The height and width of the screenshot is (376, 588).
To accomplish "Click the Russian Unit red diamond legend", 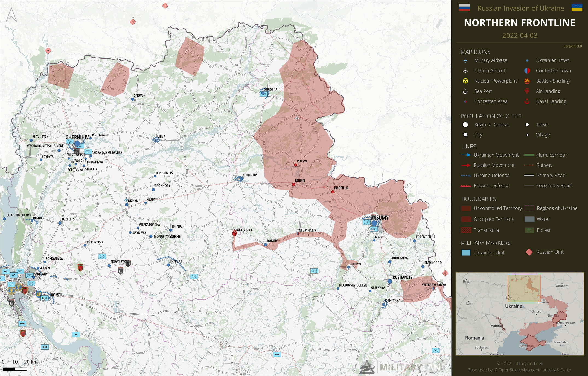I will click(x=529, y=252).
